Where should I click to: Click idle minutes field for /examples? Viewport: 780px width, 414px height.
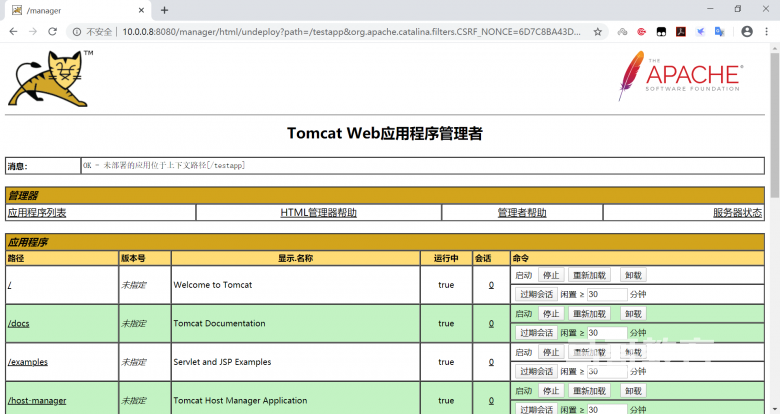(607, 371)
